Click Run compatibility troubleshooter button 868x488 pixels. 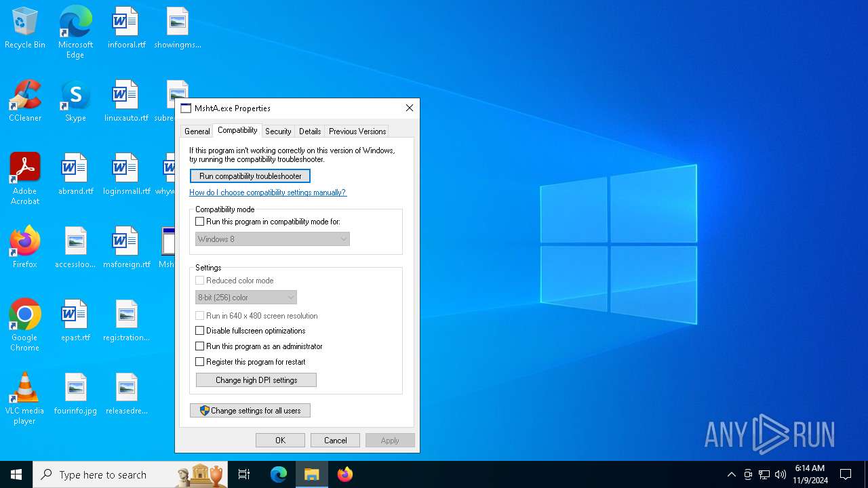250,176
